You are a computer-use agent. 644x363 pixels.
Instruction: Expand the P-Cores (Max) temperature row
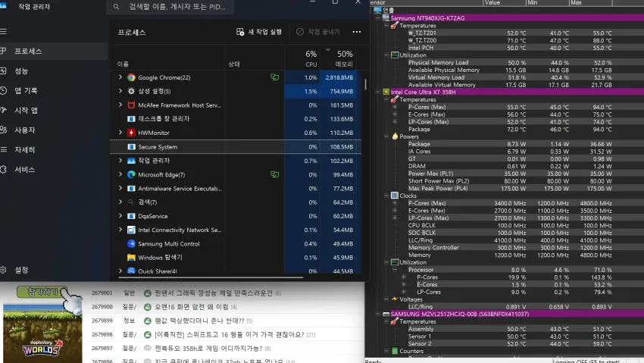[x=395, y=107]
